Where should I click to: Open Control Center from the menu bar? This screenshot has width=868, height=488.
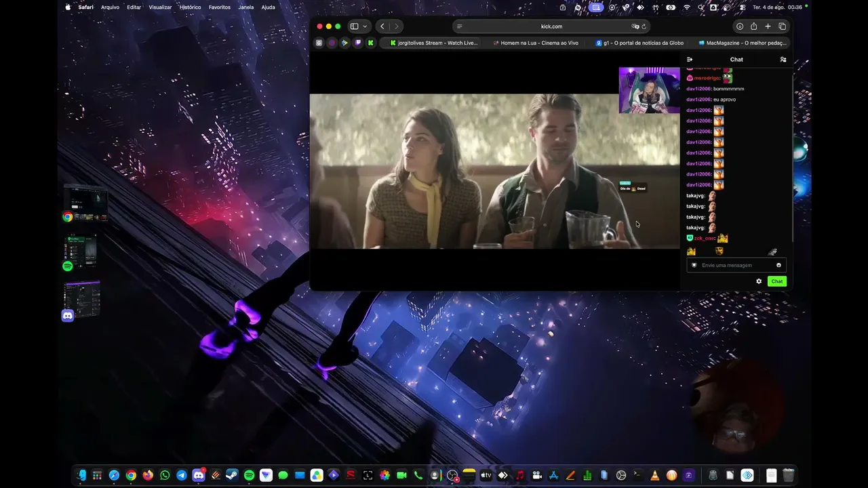tap(743, 7)
